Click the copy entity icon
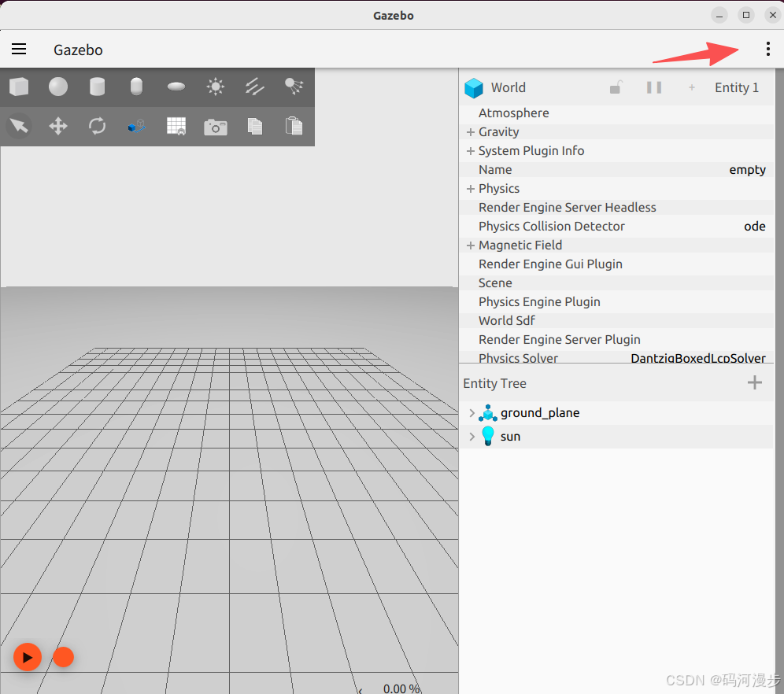Screen dimensions: 784x694 254,126
